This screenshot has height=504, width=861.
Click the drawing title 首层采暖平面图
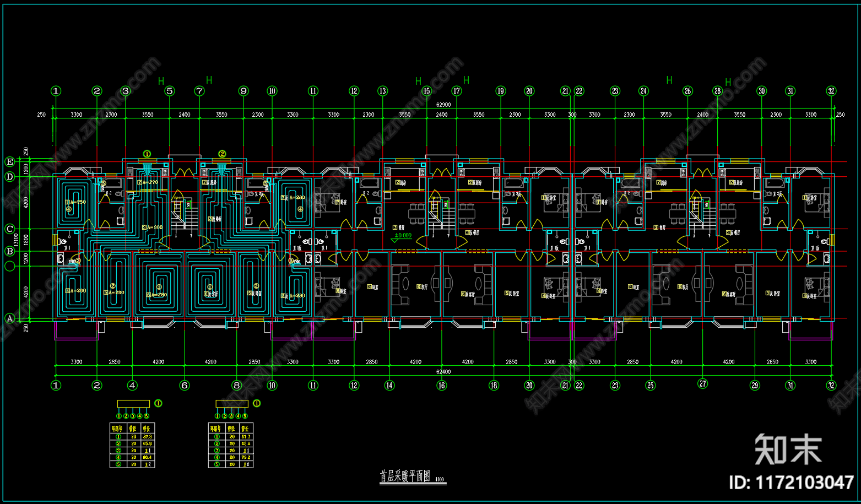(405, 476)
